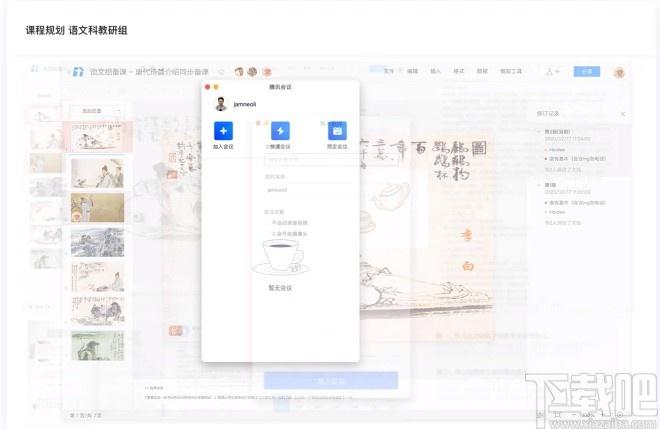660x429 pixels.
Task: Close the Tencent Meeting window with the red button
Action: pos(208,87)
